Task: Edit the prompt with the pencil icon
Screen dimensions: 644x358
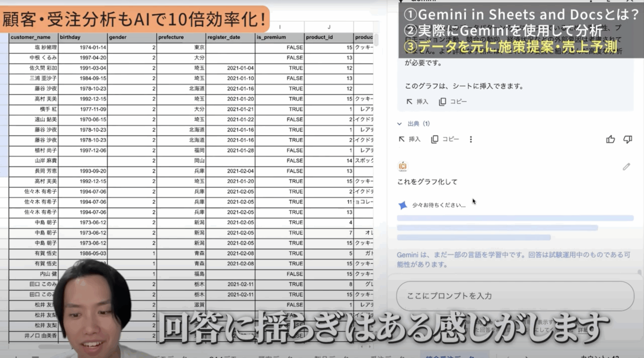Action: coord(626,167)
